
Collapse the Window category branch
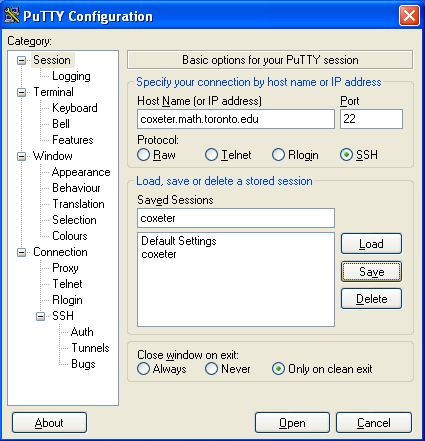[x=21, y=156]
